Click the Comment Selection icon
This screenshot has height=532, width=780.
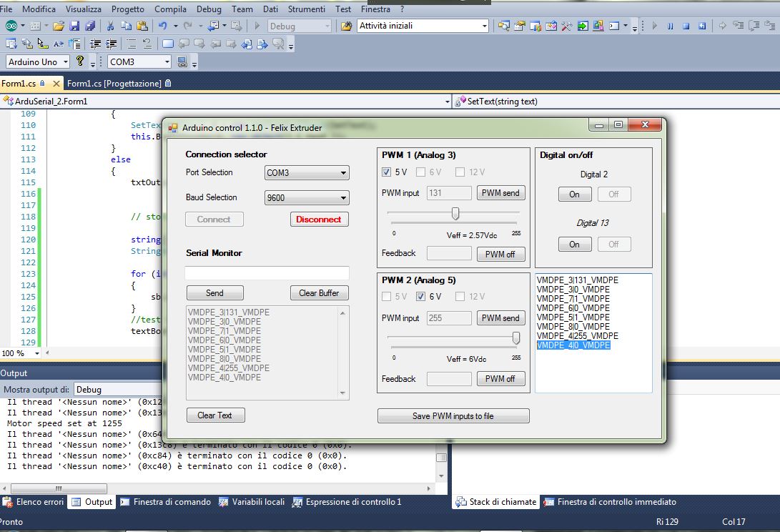coord(132,44)
